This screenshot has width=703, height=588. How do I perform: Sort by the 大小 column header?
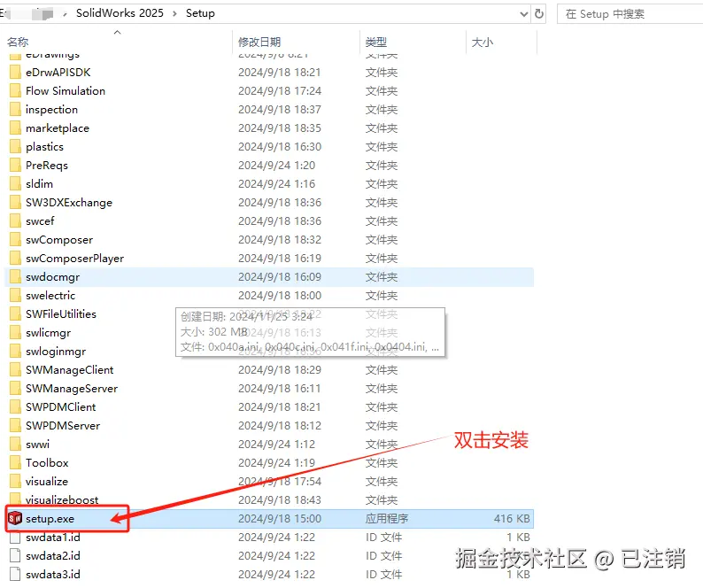482,43
